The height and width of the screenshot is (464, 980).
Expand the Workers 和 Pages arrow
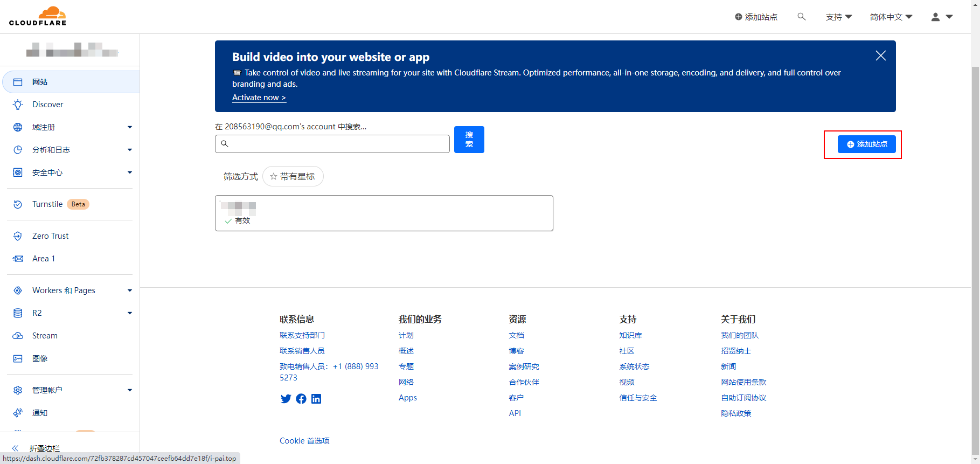pos(130,290)
